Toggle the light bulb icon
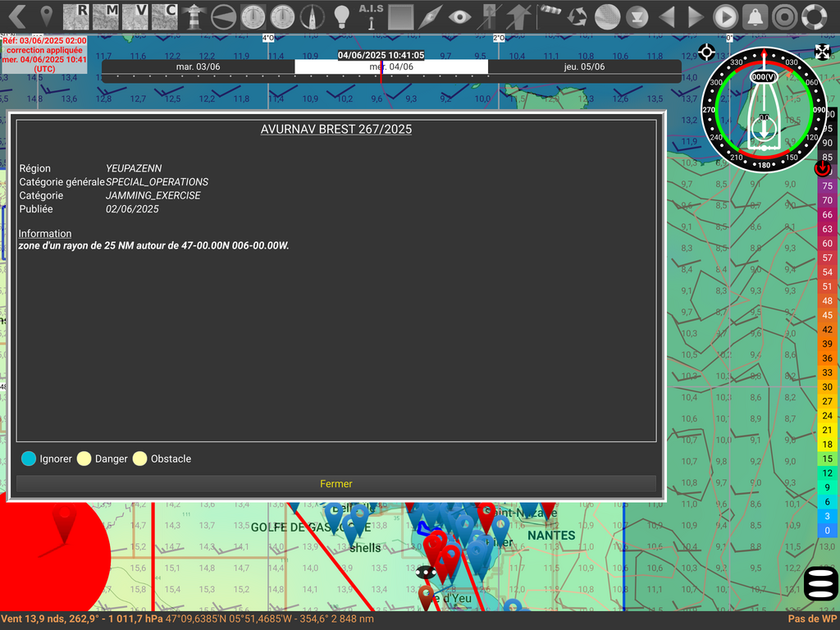This screenshot has height=630, width=840. point(341,16)
